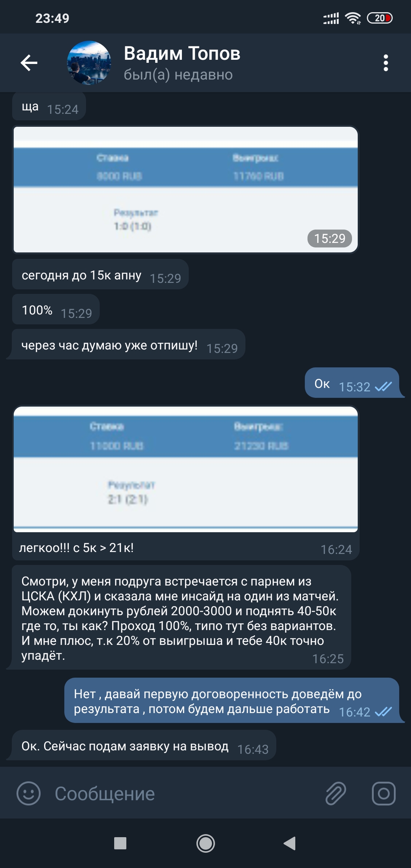The width and height of the screenshot is (411, 868).
Task: Tap the Android home circle button
Action: (205, 843)
